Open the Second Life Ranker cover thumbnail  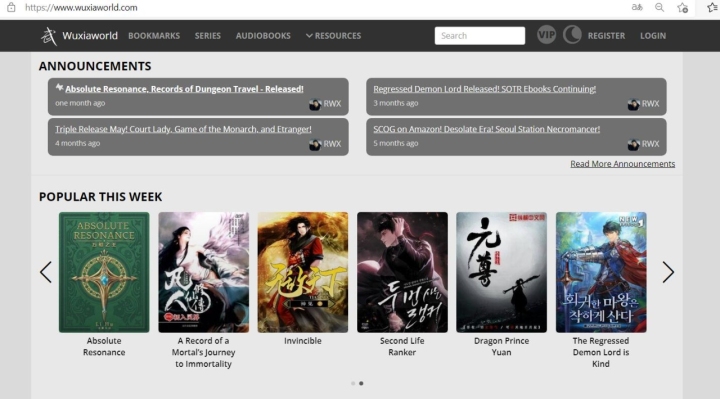coord(402,272)
